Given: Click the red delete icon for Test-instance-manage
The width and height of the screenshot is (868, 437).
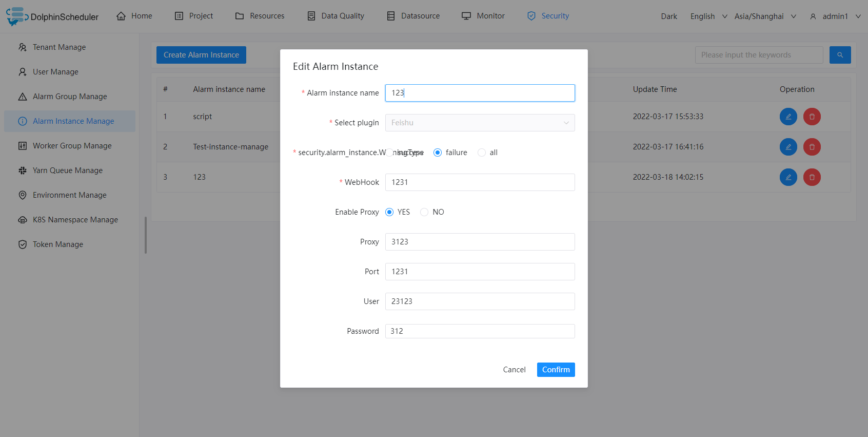Looking at the screenshot, I should (812, 147).
